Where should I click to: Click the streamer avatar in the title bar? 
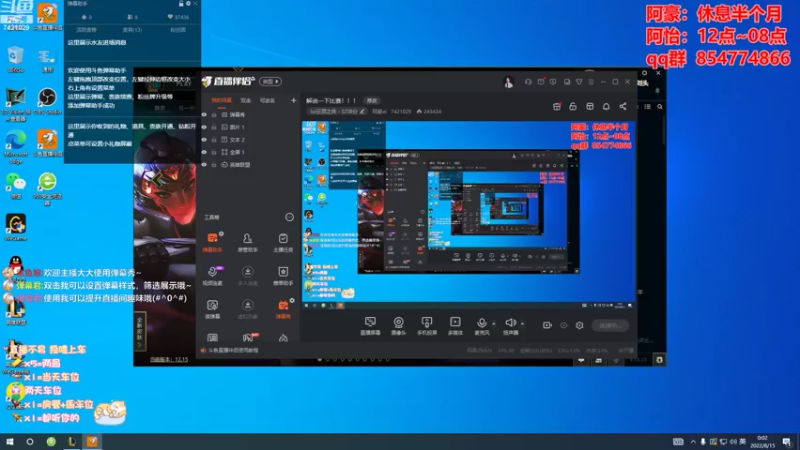click(508, 82)
